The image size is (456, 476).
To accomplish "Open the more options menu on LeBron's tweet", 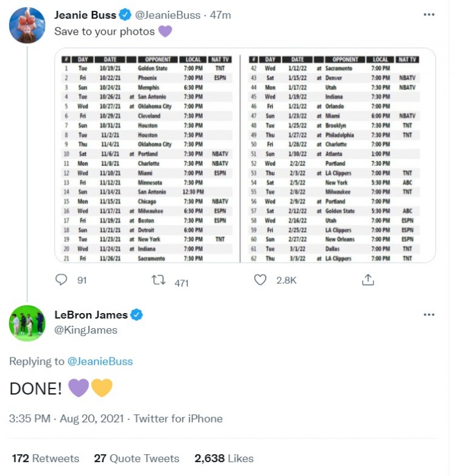I will coord(429,315).
